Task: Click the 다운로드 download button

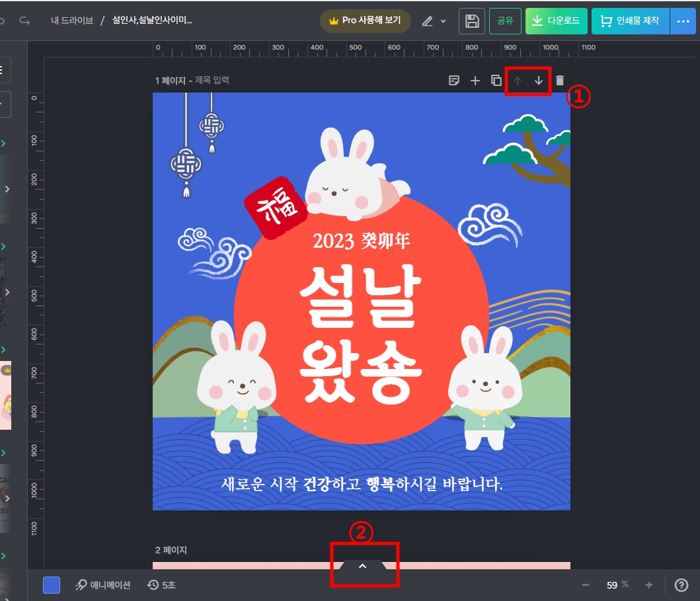Action: pyautogui.click(x=556, y=20)
